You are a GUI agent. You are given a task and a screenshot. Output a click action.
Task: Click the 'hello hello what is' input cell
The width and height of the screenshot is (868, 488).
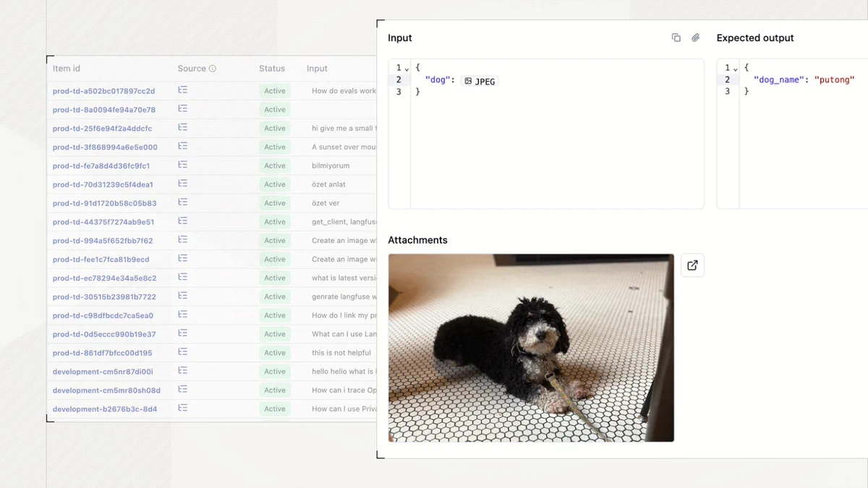click(x=344, y=372)
